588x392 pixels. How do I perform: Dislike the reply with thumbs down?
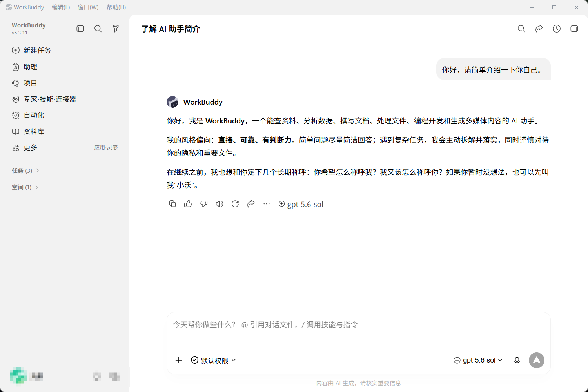click(204, 204)
